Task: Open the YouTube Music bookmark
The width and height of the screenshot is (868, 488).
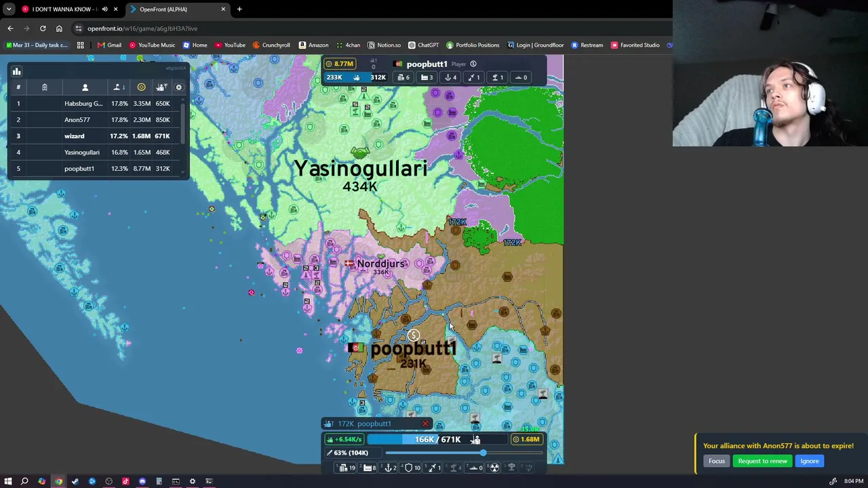Action: (152, 45)
